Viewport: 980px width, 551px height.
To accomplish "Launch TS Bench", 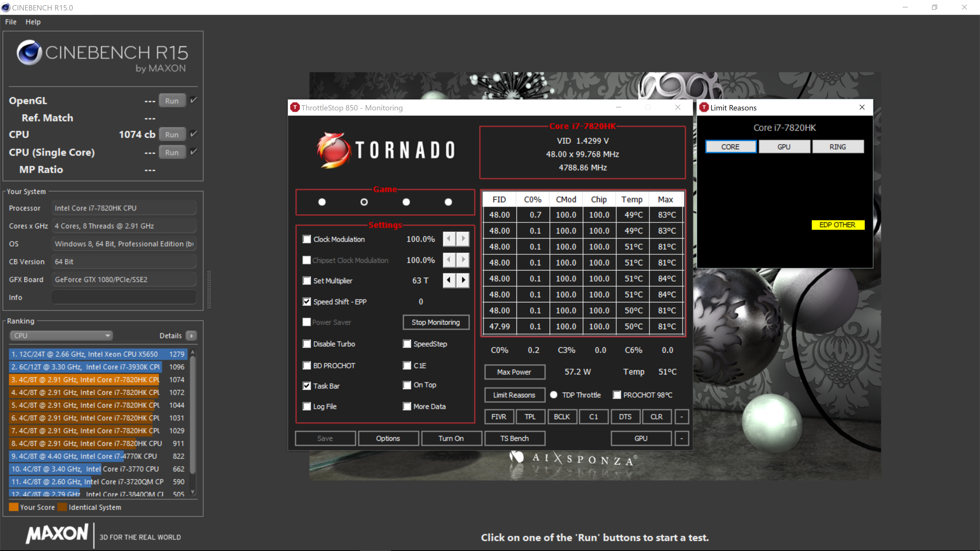I will pos(514,439).
